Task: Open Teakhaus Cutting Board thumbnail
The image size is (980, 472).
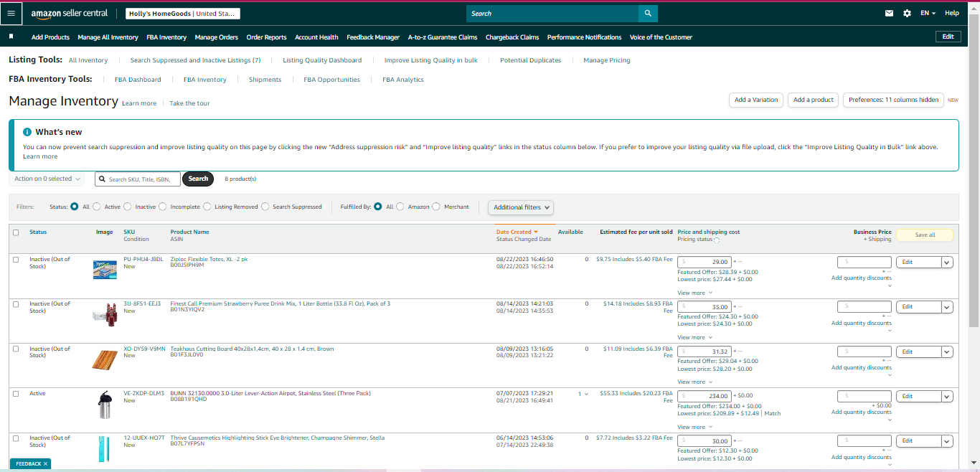Action: (x=105, y=359)
